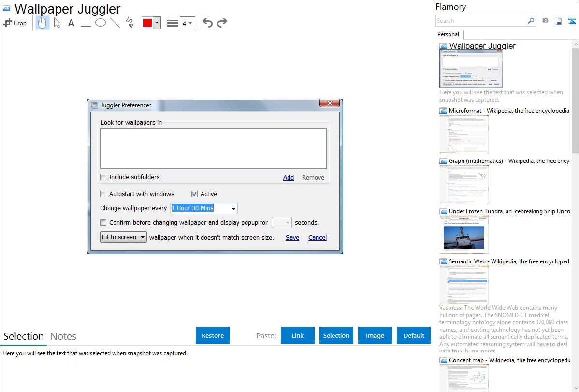Toggle Autostart with windows checkbox
This screenshot has width=579, height=392.
tap(103, 194)
